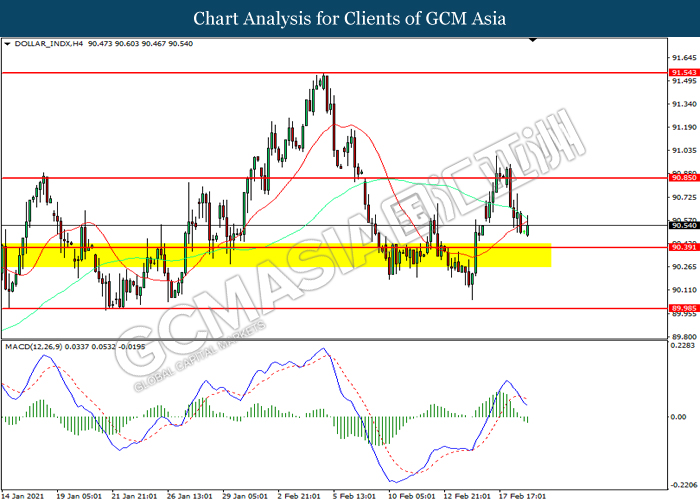This screenshot has height=500, width=700.
Task: Select the MACD(12,26,9) indicator label
Action: (x=33, y=346)
